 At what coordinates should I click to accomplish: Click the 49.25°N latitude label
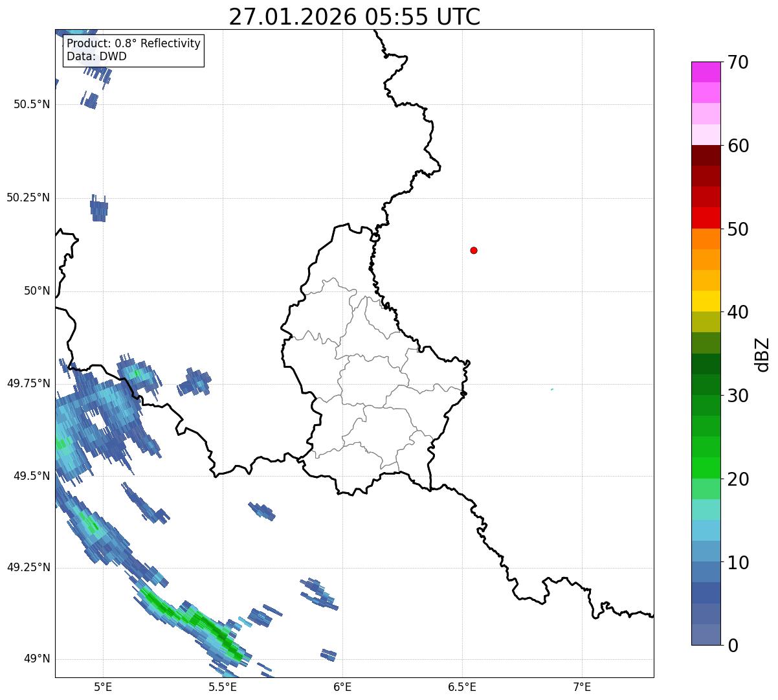[28, 568]
